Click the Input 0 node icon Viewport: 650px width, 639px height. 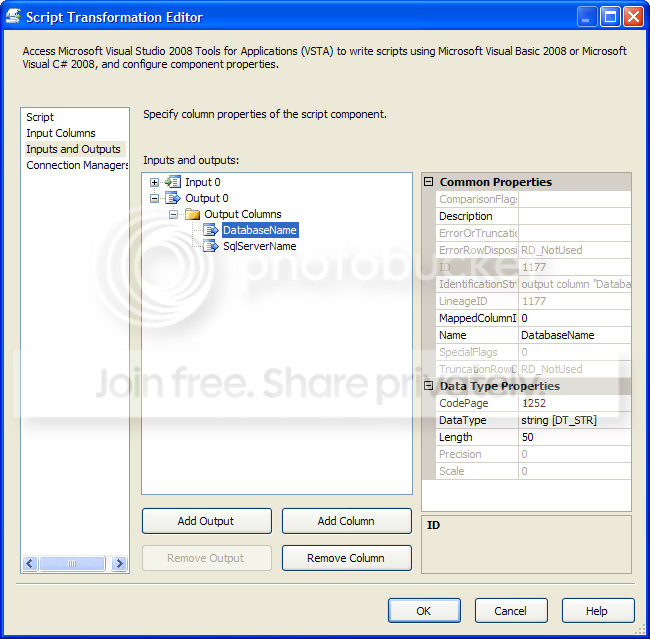click(172, 182)
